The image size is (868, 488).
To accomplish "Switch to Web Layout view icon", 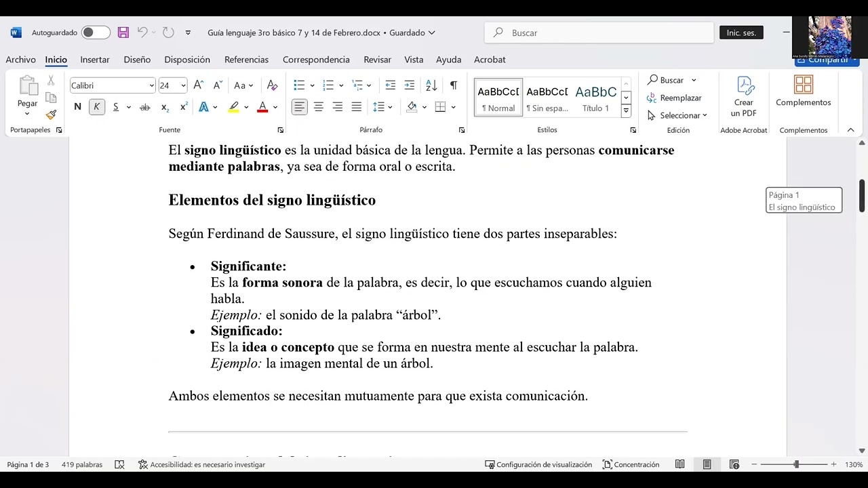I will 734,464.
